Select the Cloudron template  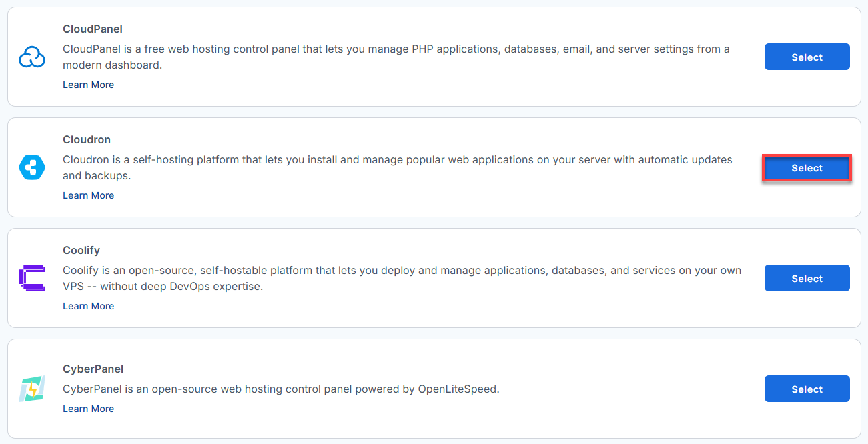coord(807,168)
